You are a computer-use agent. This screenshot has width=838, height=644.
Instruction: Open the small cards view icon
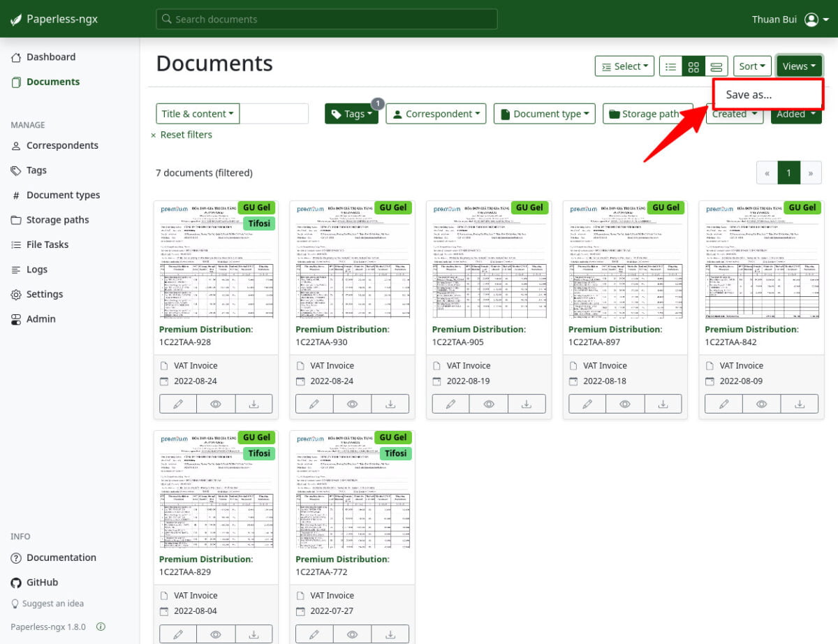(x=716, y=66)
